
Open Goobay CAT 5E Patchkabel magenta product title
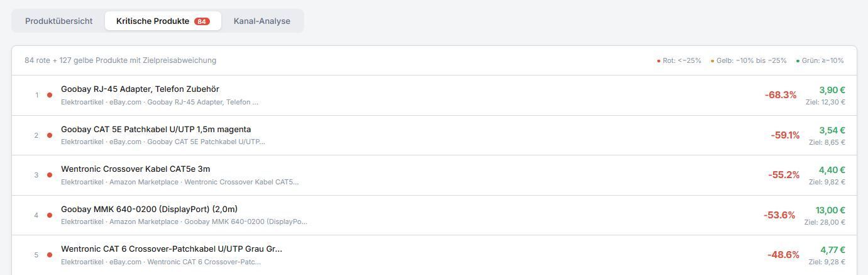pyautogui.click(x=156, y=129)
